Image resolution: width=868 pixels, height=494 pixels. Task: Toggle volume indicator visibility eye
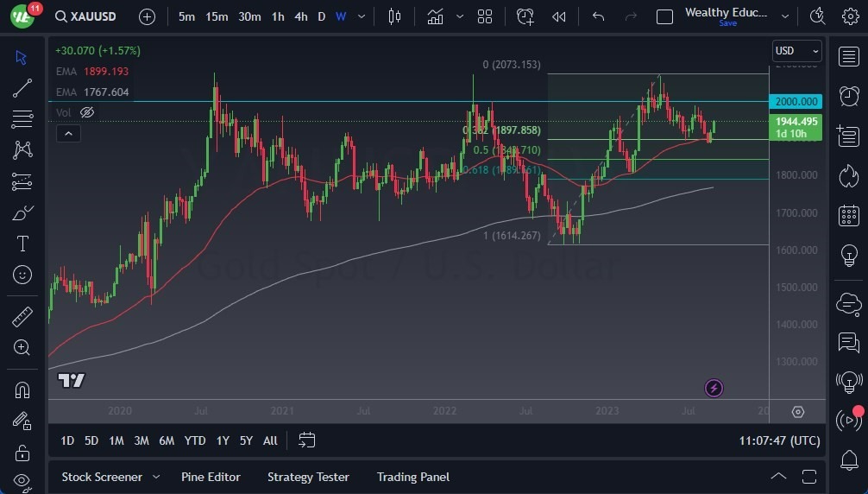pos(86,112)
